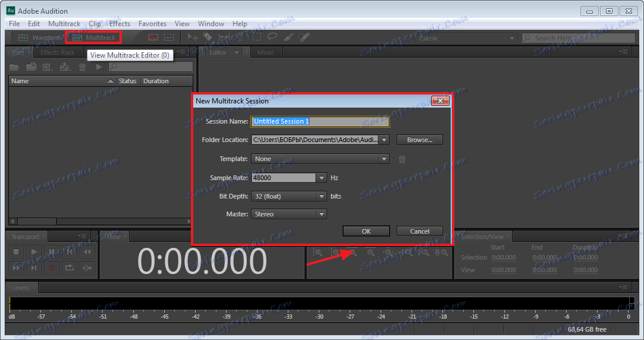
Task: Click the Files panel search field
Action: [x=150, y=67]
